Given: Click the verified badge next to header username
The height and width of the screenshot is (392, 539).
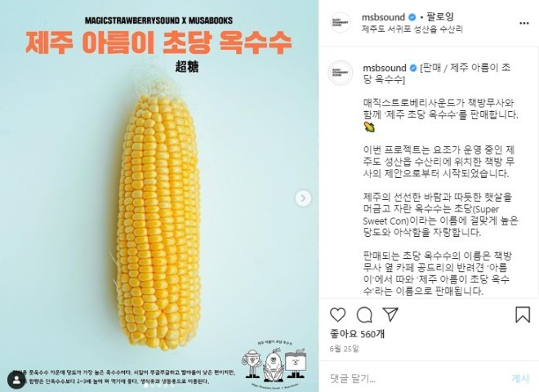Looking at the screenshot, I should tap(412, 17).
